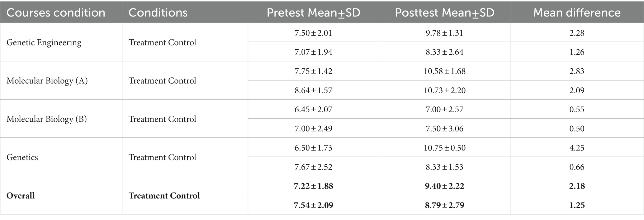
Task: Click the bold 9.40 ± 2.22 cell
Action: coord(444,186)
